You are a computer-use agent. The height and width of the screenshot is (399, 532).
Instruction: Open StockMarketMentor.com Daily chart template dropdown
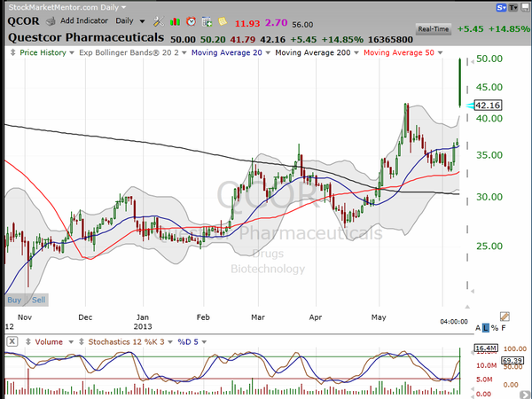pyautogui.click(x=67, y=7)
